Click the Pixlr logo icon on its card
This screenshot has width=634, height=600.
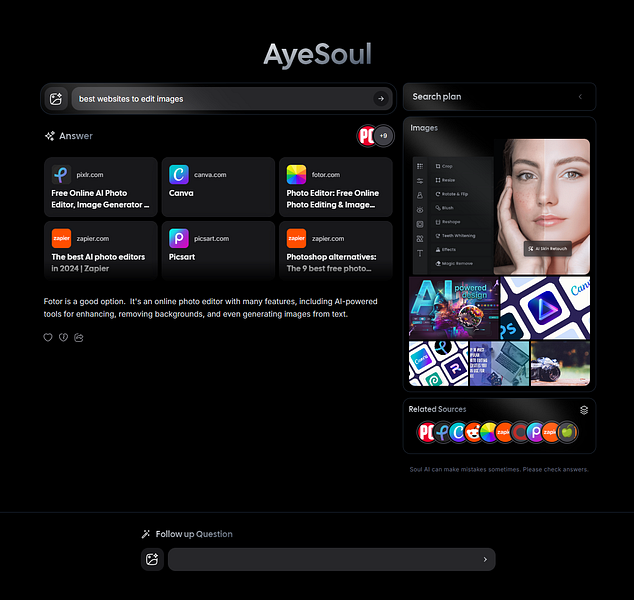(x=61, y=175)
